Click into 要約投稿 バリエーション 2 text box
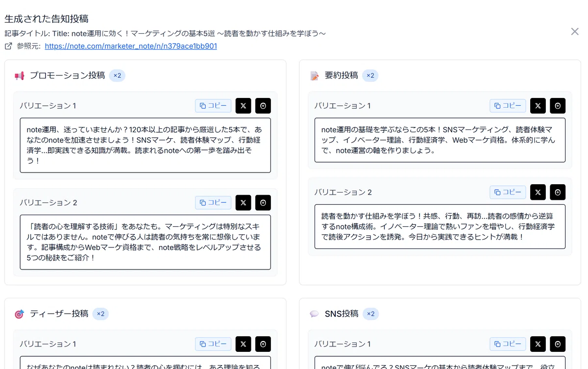This screenshot has width=588, height=369. click(440, 226)
